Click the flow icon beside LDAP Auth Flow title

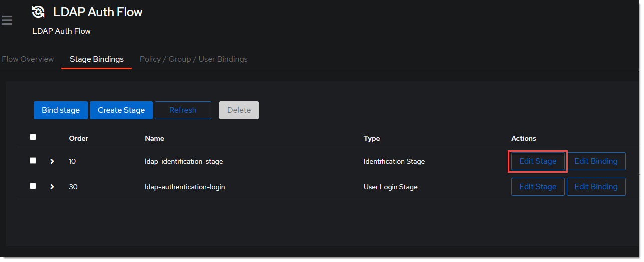click(39, 12)
